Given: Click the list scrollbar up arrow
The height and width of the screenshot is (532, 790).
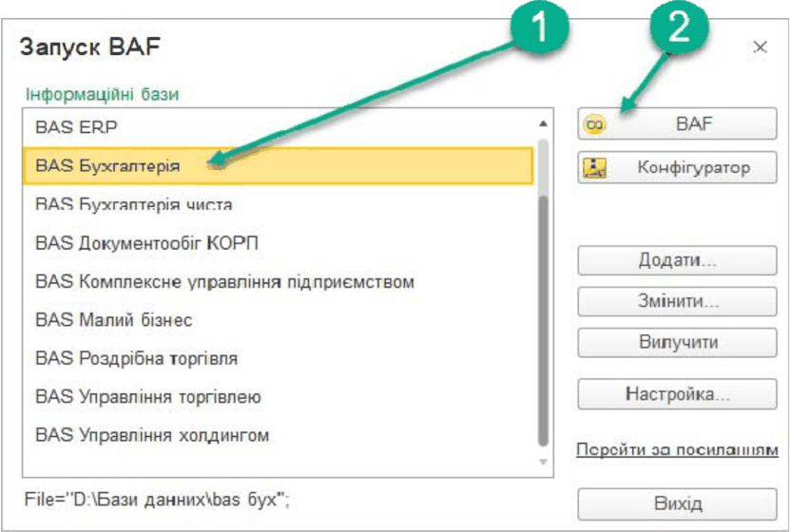Looking at the screenshot, I should point(543,123).
